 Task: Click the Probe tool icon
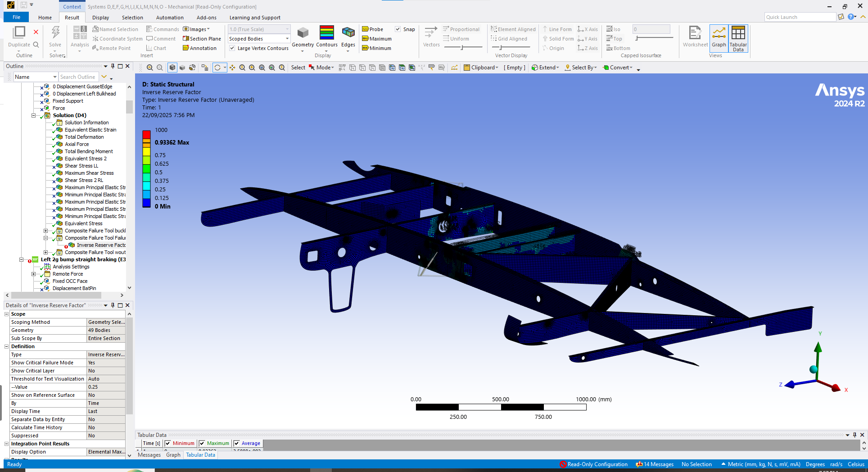[x=366, y=29]
